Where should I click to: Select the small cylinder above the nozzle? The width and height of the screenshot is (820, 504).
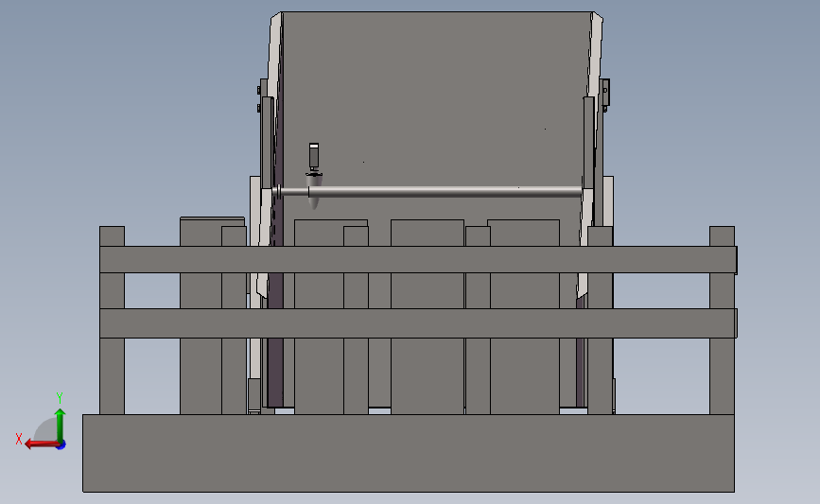(x=314, y=156)
